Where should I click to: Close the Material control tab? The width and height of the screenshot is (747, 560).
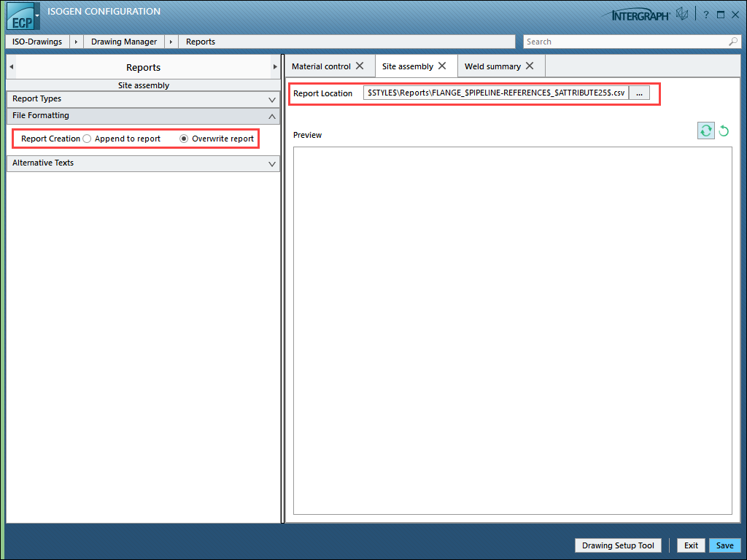point(360,66)
